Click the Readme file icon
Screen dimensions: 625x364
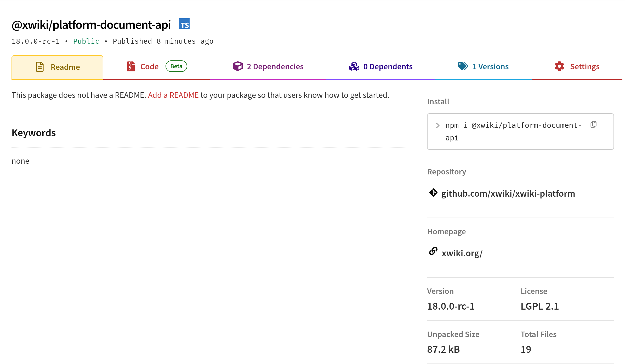[40, 67]
